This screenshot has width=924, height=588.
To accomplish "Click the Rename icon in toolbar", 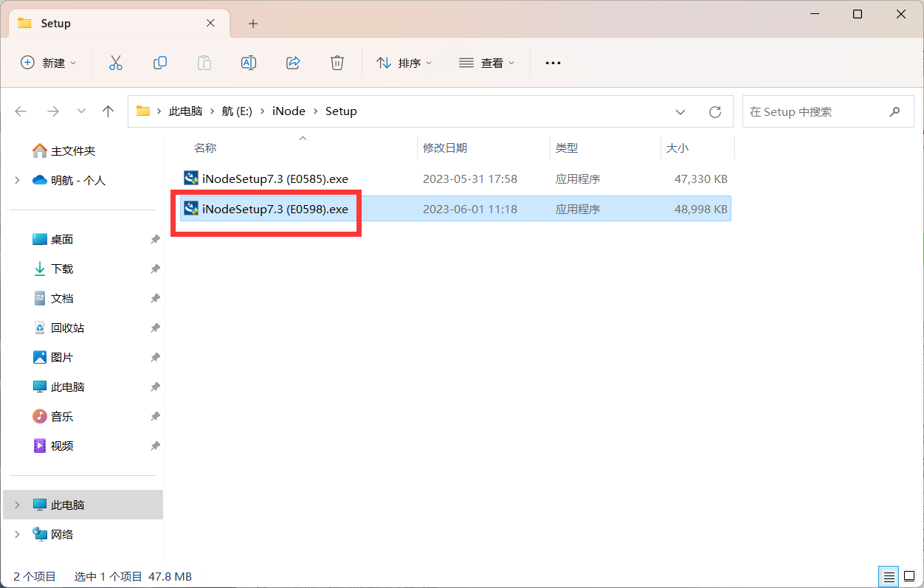I will pos(249,63).
